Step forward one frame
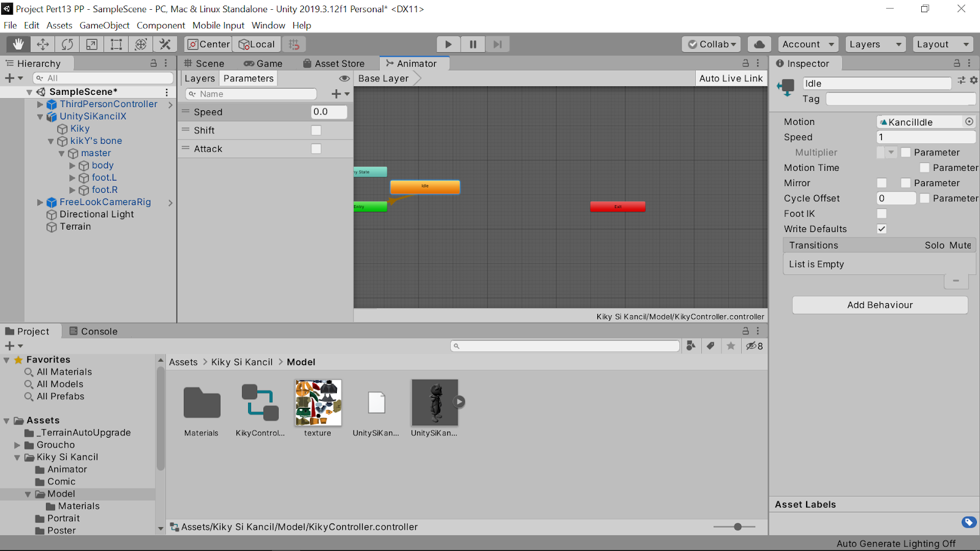Screen dimensions: 980x551 497,44
